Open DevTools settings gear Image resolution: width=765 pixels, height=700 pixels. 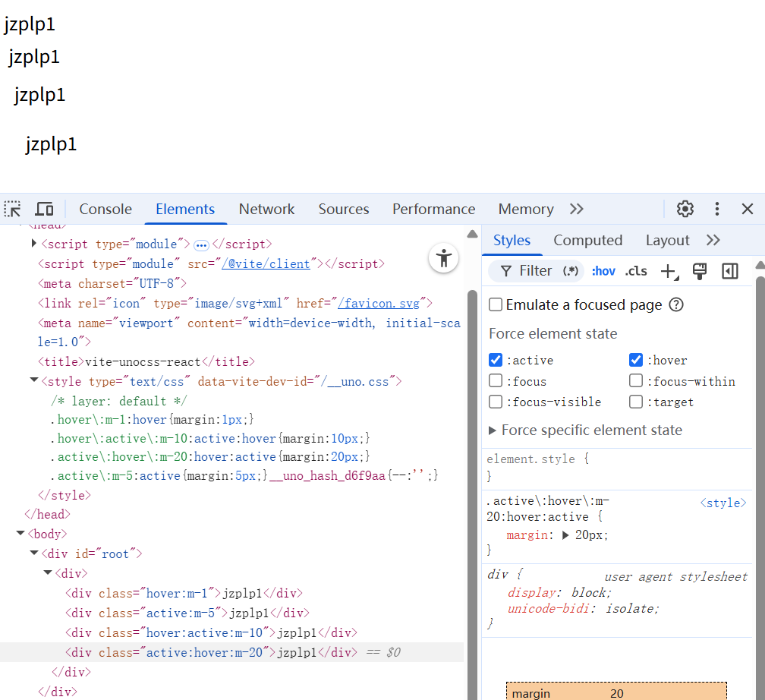click(685, 209)
